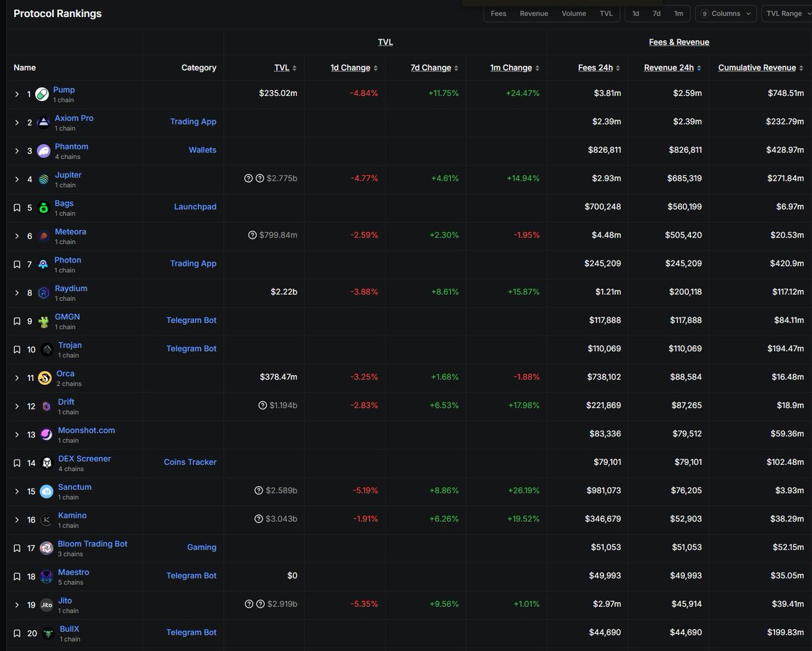Viewport: 812px width, 651px height.
Task: Open the Columns dropdown
Action: coord(726,14)
